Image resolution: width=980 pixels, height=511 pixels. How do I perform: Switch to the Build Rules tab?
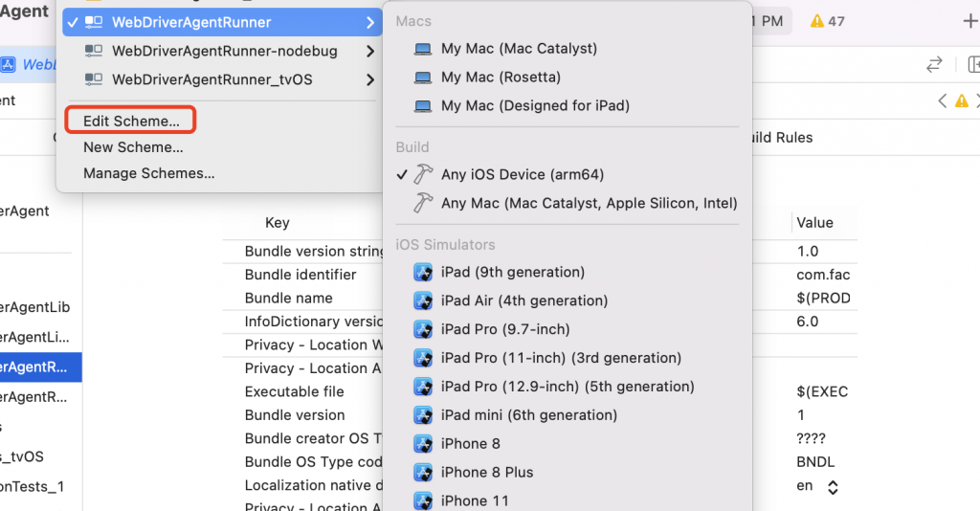click(x=780, y=138)
